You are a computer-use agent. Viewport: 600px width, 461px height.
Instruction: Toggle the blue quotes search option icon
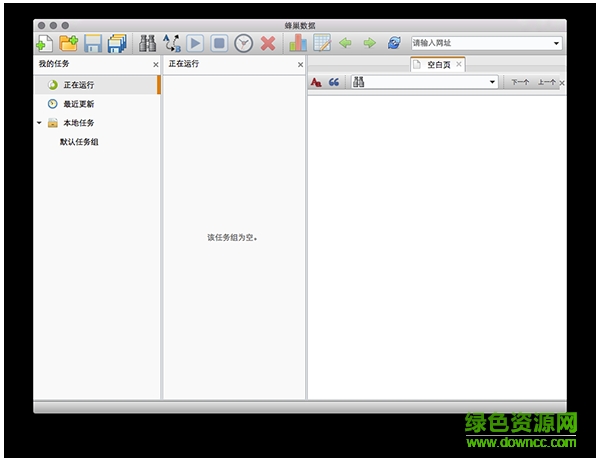[334, 82]
